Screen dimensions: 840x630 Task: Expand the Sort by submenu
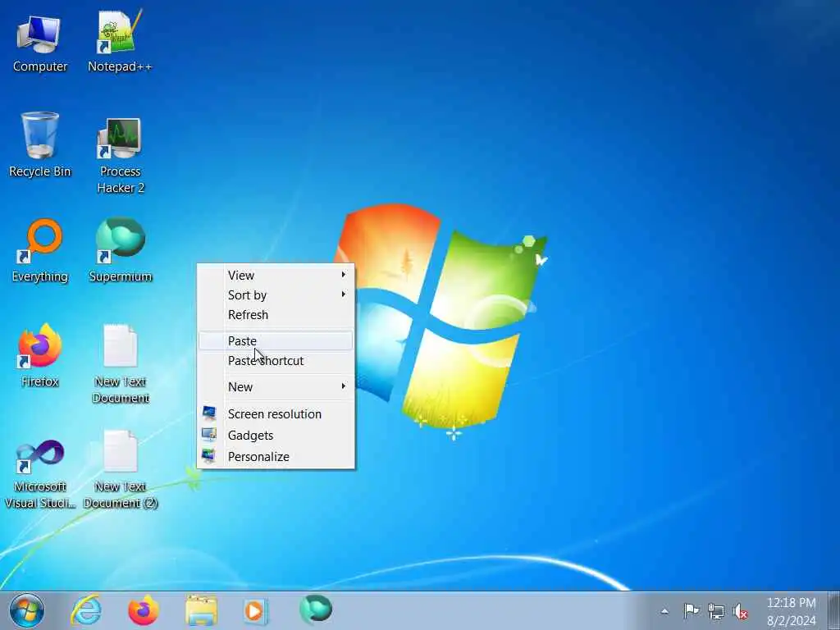coord(276,295)
